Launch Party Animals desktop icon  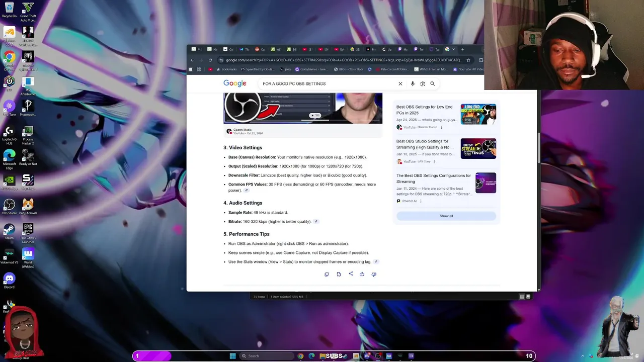(28, 206)
